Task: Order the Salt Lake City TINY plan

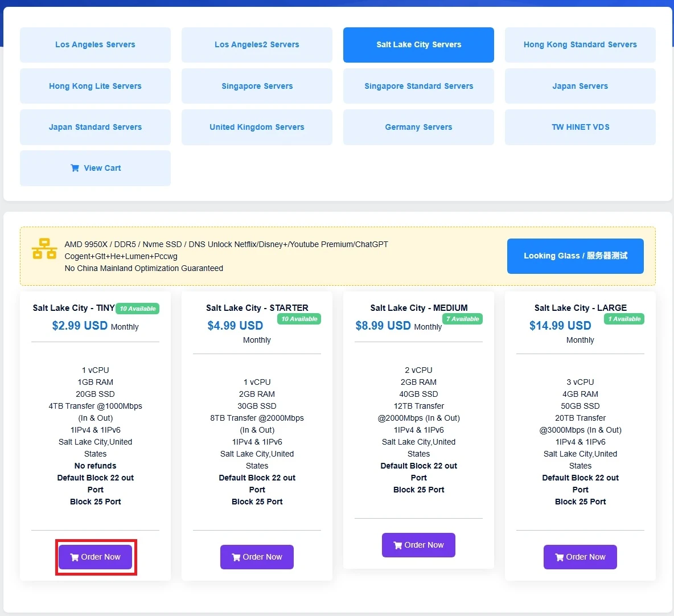Action: (x=95, y=557)
